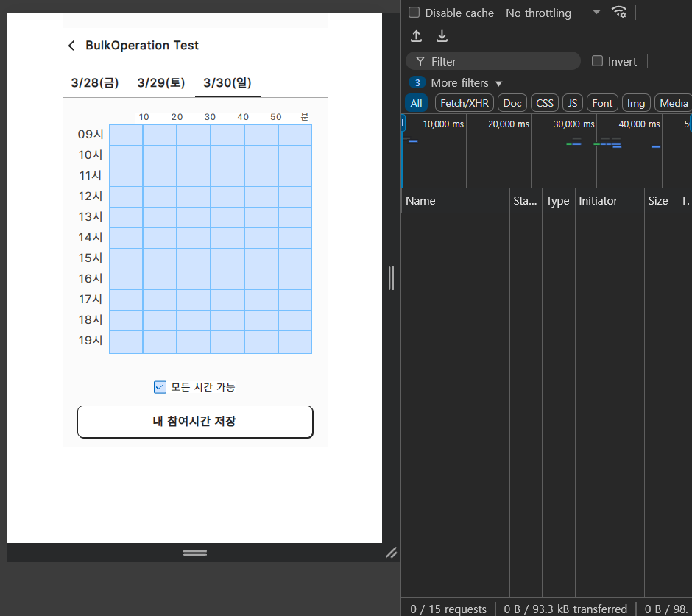Filter requests by Fetch/XHR
The image size is (692, 616).
click(465, 103)
